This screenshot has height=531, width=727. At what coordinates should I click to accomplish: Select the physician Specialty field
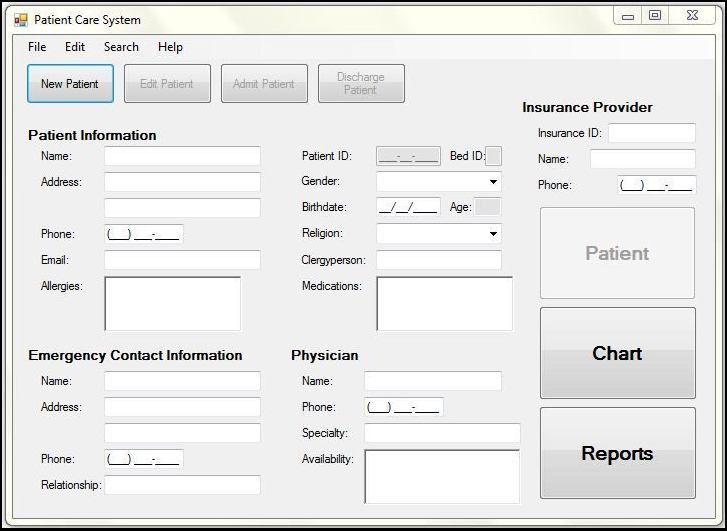pos(442,433)
